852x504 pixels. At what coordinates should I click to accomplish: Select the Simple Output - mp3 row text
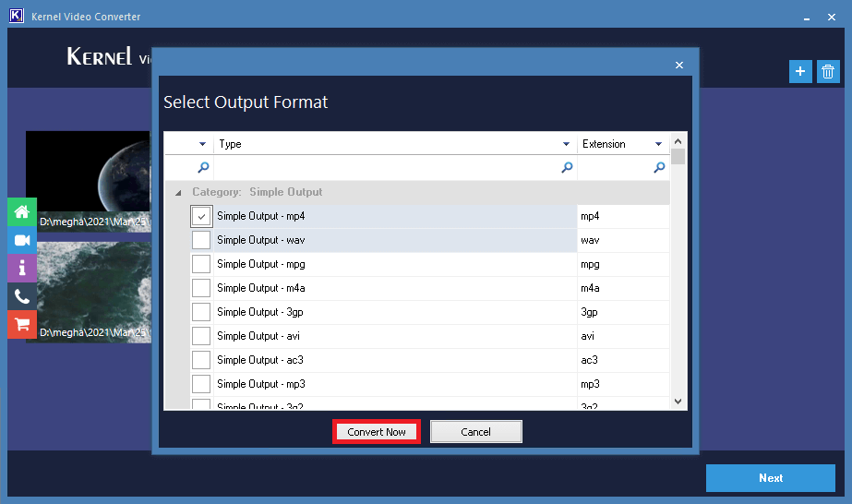pyautogui.click(x=261, y=383)
